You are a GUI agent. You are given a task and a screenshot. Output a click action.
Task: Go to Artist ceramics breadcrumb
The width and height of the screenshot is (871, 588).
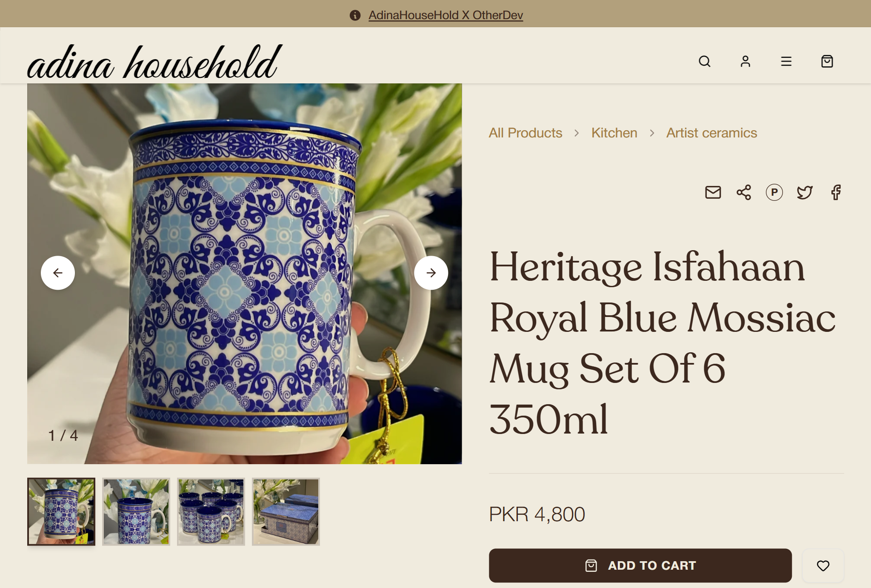pos(711,133)
